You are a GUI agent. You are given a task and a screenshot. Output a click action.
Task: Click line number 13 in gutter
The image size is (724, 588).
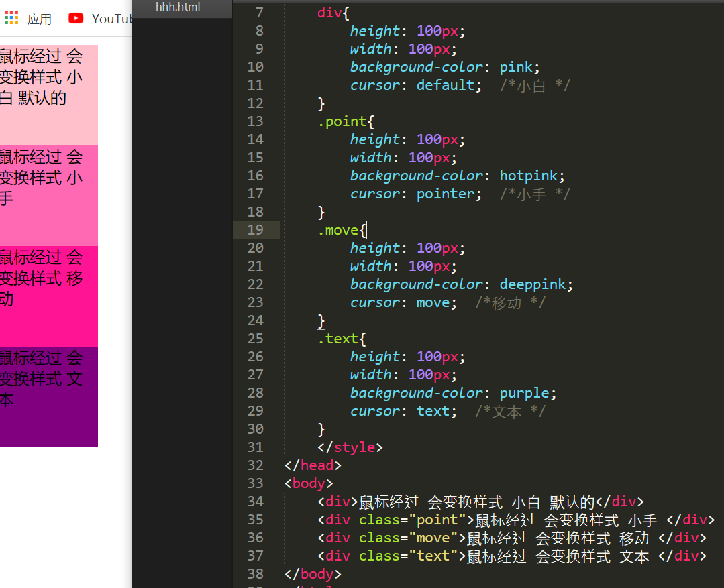coord(256,121)
